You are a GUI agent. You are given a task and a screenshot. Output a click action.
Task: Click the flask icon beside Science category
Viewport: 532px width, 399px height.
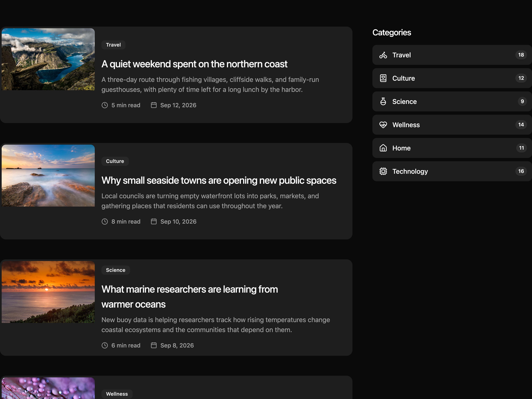(383, 102)
